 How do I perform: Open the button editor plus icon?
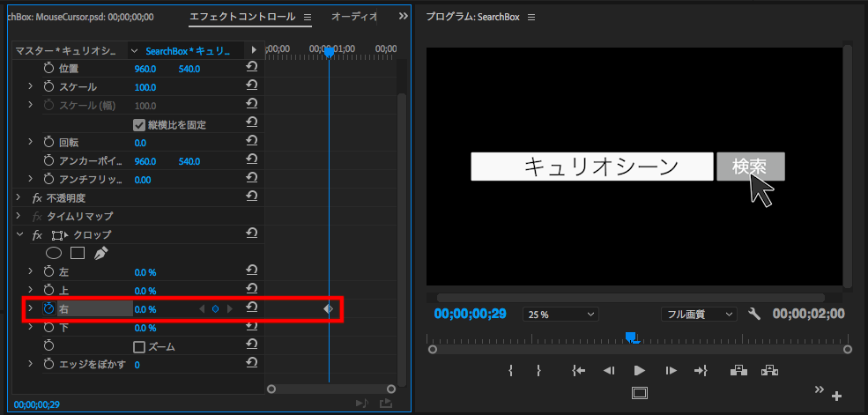pos(836,396)
